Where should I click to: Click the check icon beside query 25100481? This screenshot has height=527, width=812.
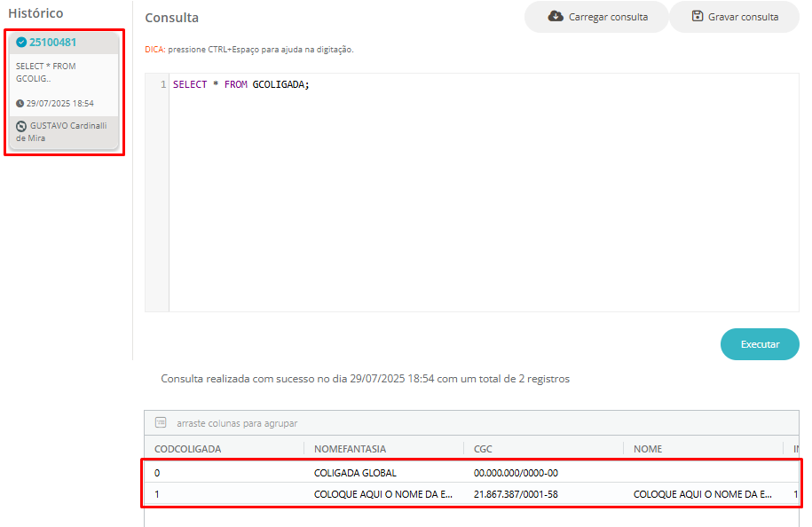point(21,41)
